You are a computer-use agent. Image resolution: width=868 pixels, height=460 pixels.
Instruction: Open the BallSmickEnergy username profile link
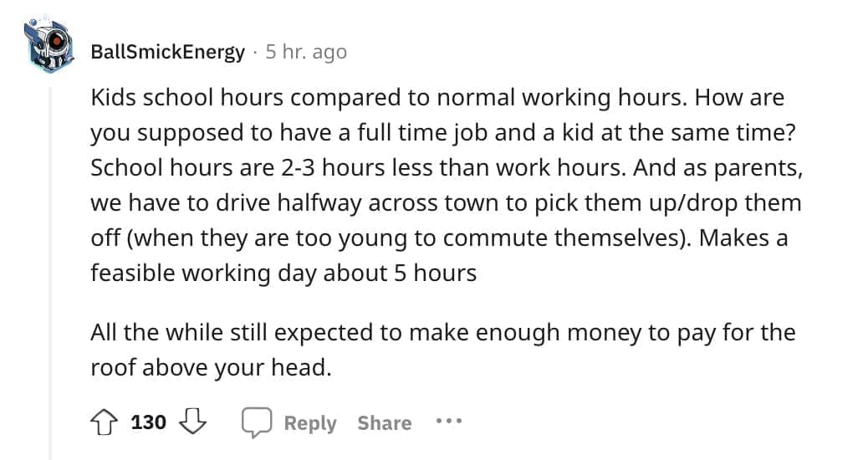pyautogui.click(x=167, y=52)
